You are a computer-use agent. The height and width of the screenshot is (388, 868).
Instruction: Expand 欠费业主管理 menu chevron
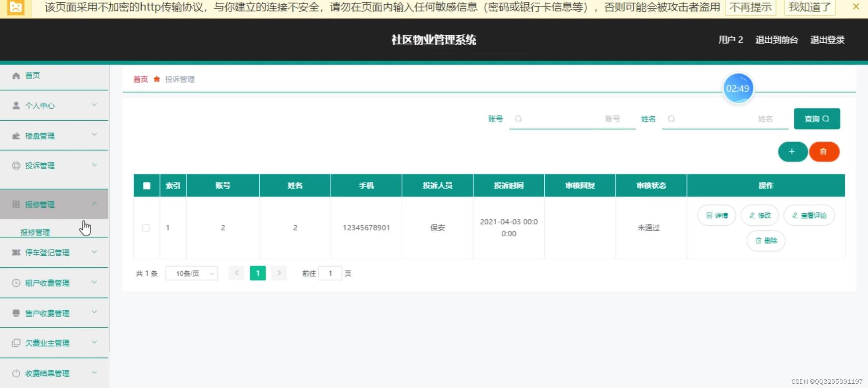point(94,342)
